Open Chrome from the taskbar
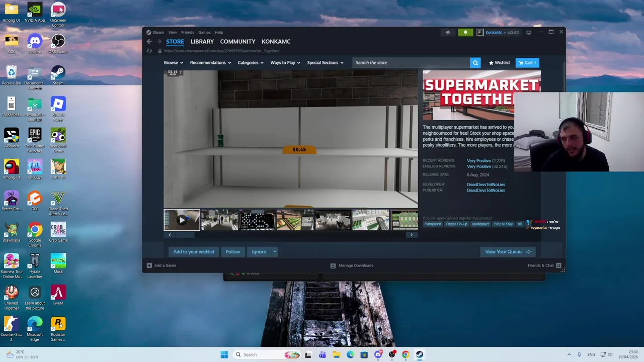 406,354
